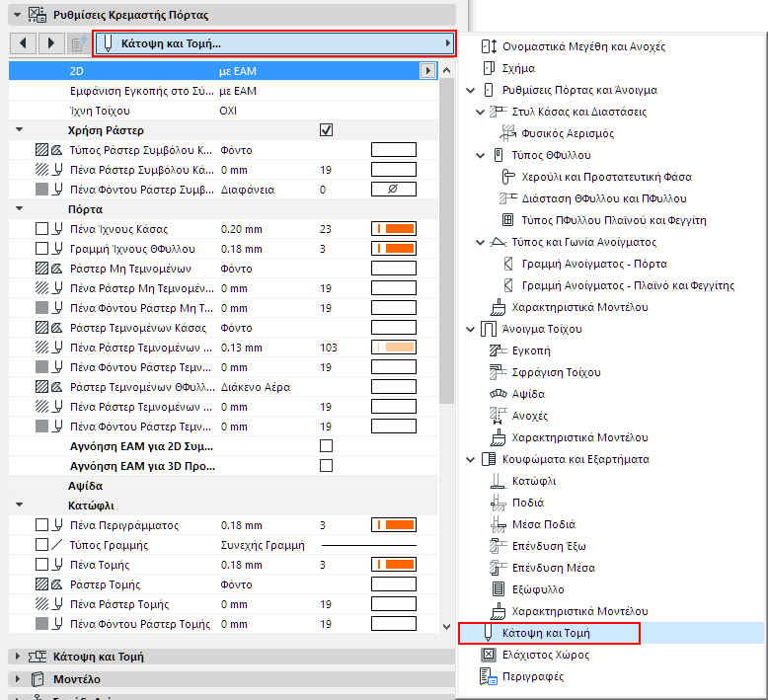Open the Κάτοψη και Τομή... page dropdown
Image resolution: width=768 pixels, height=700 pixels.
point(274,43)
